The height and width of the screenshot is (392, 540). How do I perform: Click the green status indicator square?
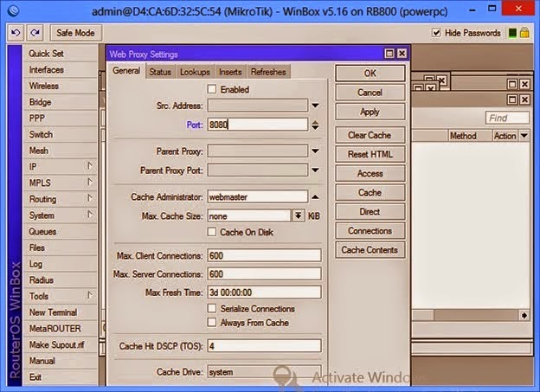coord(512,33)
